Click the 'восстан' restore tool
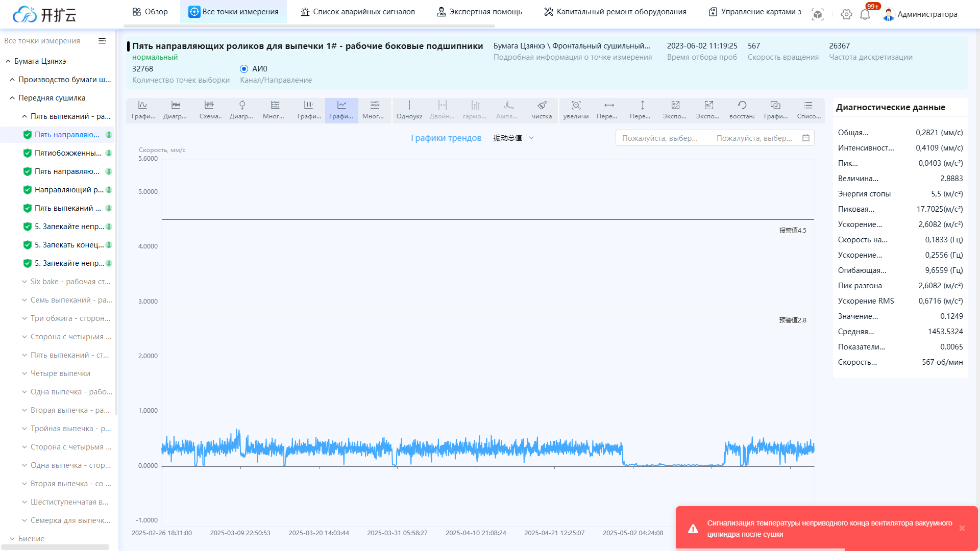Image resolution: width=980 pixels, height=551 pixels. click(x=742, y=110)
